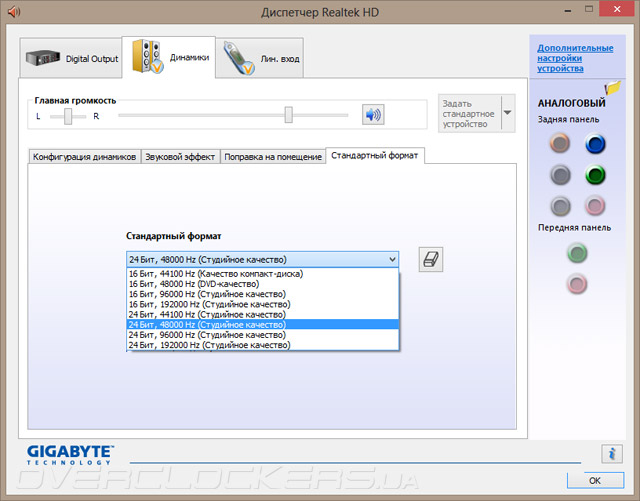Image resolution: width=640 pixels, height=501 pixels.
Task: Click the OK button
Action: (x=595, y=480)
